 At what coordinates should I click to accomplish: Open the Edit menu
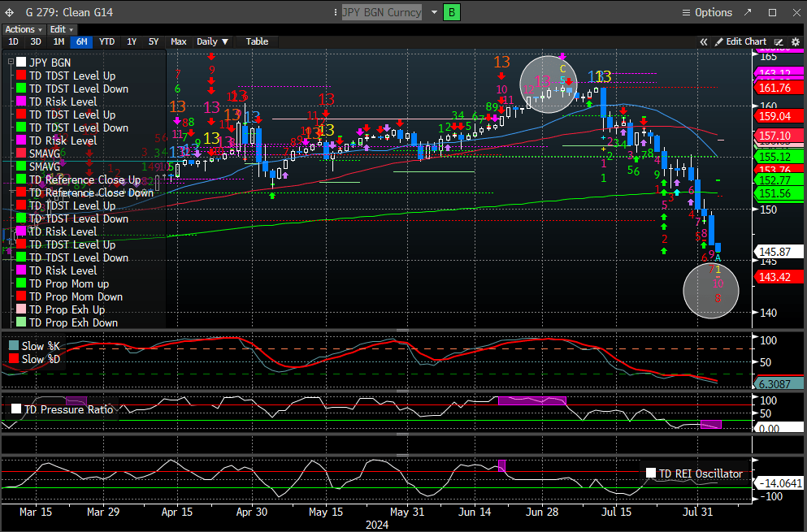tap(62, 29)
